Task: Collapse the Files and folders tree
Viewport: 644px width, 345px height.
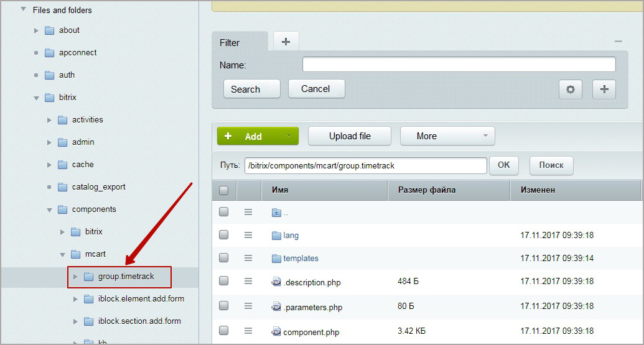Action: tap(24, 9)
